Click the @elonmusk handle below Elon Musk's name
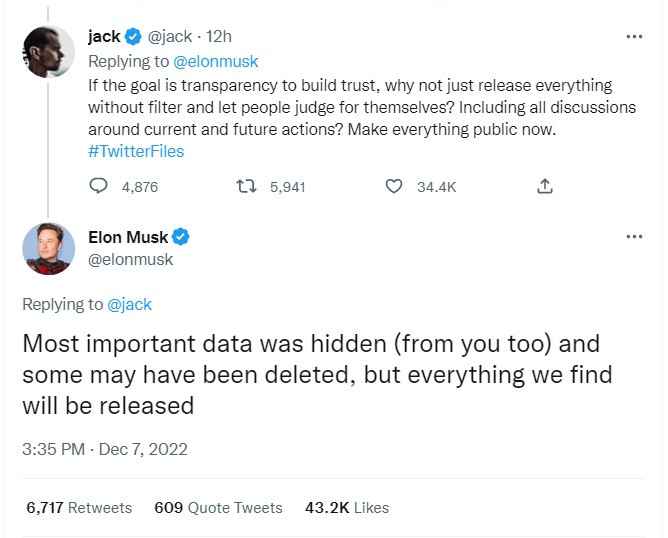 coord(131,259)
